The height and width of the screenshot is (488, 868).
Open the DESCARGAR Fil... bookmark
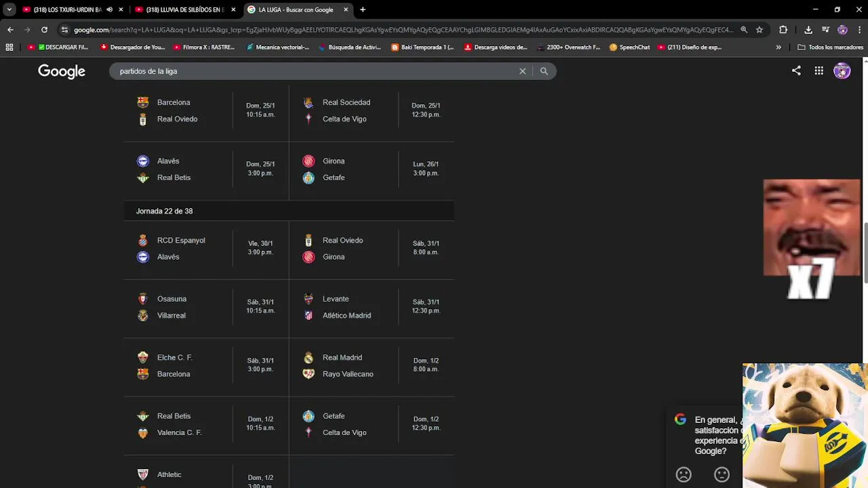58,47
